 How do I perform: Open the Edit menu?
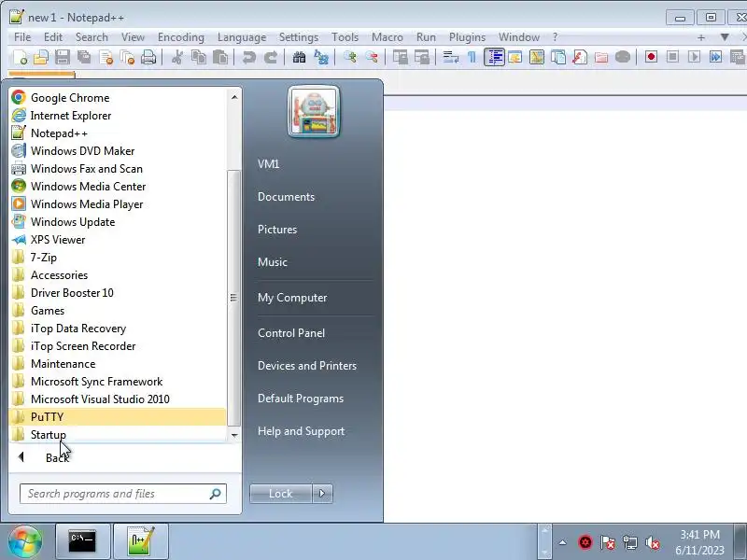(53, 37)
